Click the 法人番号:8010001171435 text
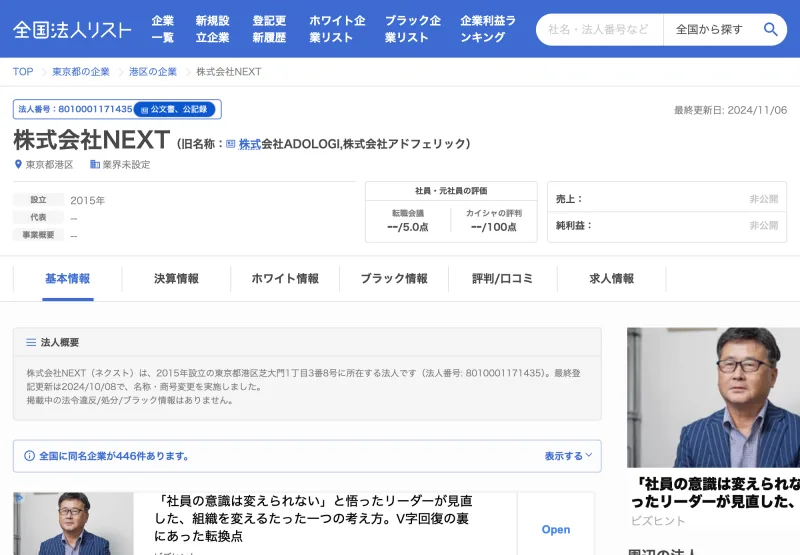This screenshot has height=555, width=800. point(75,109)
